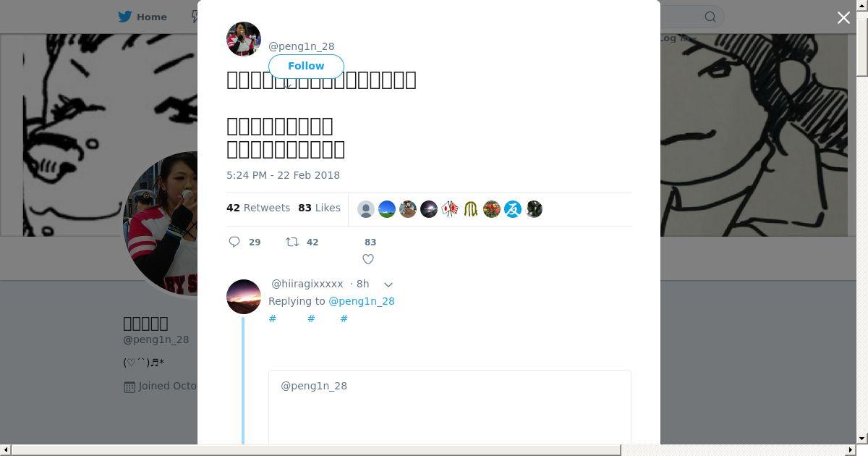
Task: Click the first hashtag in the reply
Action: tap(273, 318)
